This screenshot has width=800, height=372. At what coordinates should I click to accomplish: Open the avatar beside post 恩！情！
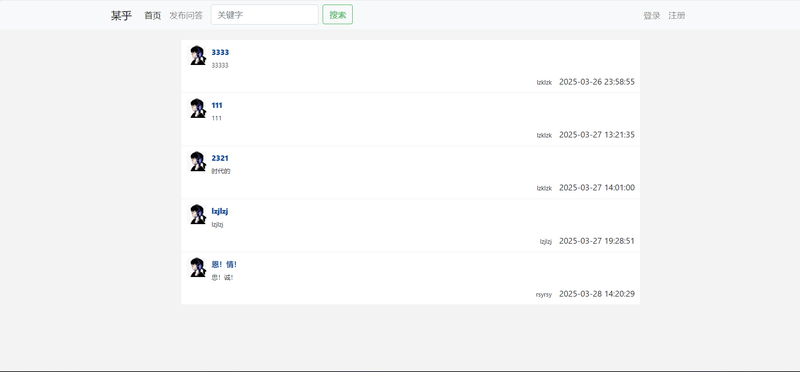coord(198,267)
